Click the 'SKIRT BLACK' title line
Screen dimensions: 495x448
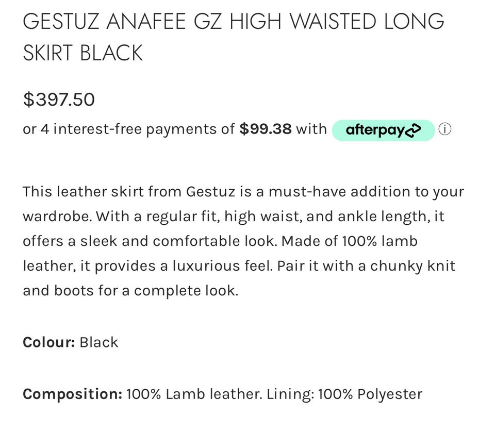(82, 53)
